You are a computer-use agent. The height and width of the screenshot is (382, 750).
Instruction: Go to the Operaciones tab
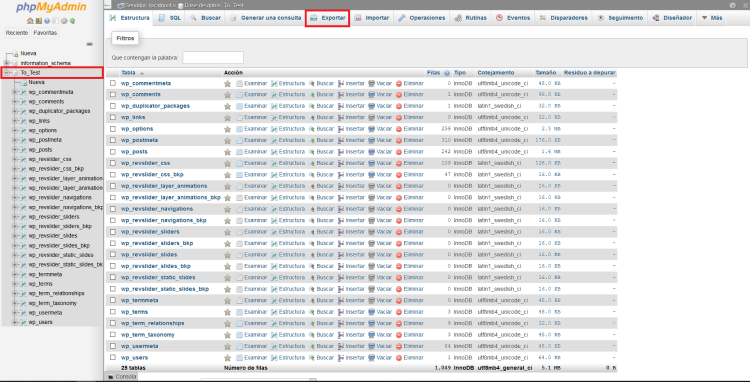pyautogui.click(x=421, y=18)
